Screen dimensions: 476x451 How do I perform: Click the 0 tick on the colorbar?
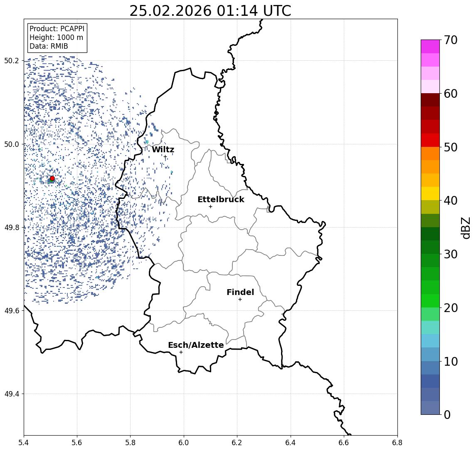(447, 415)
